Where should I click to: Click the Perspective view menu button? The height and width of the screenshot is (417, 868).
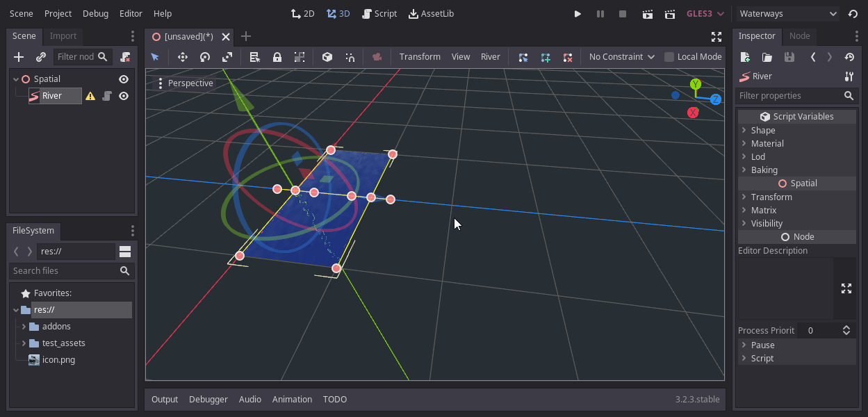[184, 83]
